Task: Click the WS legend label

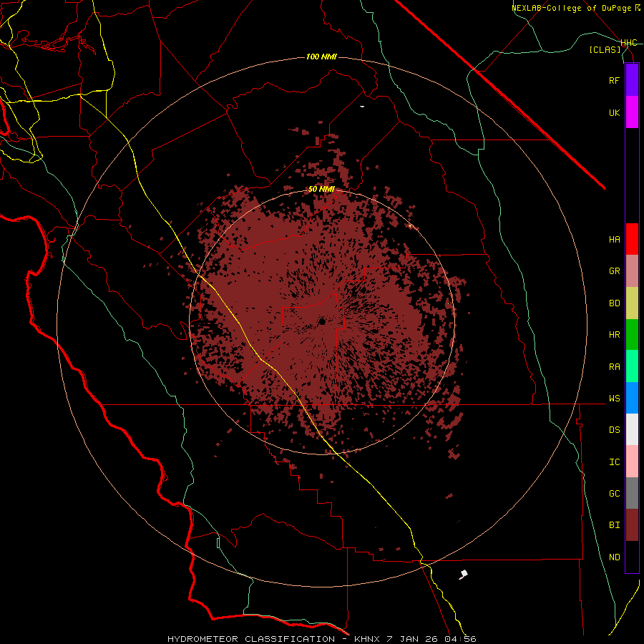Action: (614, 398)
